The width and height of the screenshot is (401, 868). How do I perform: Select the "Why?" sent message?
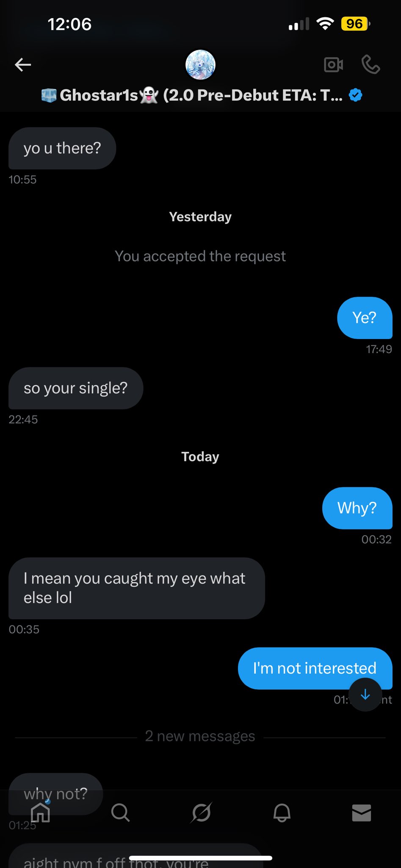(x=357, y=508)
